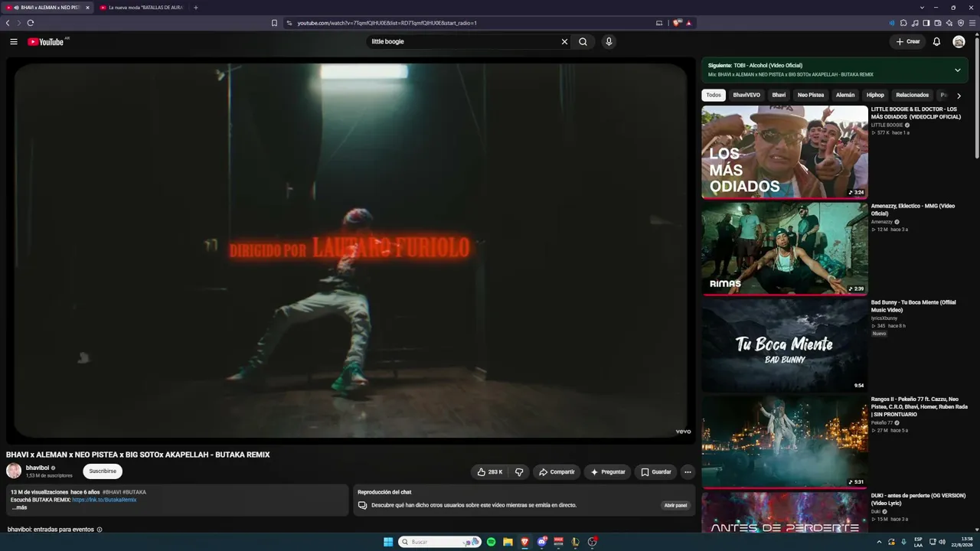This screenshot has height=551, width=980.
Task: Open the Brave VPN shield icon
Action: [961, 23]
